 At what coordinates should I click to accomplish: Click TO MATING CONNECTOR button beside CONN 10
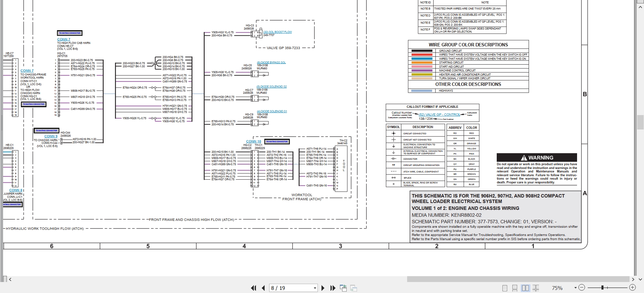[277, 142]
